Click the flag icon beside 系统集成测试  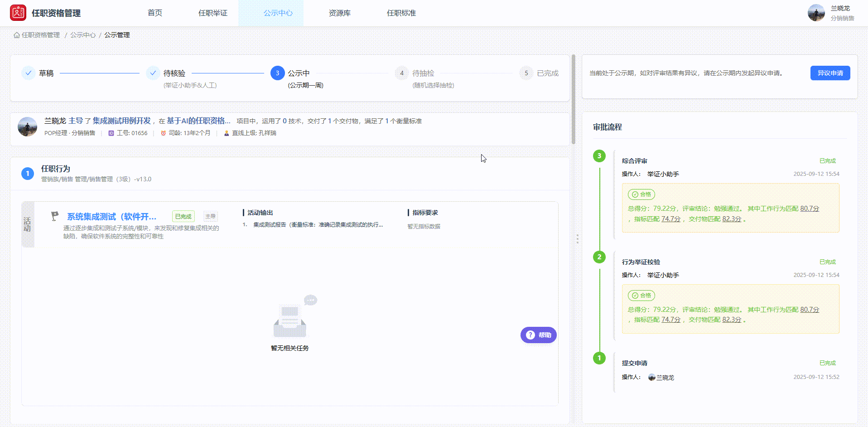pos(55,216)
